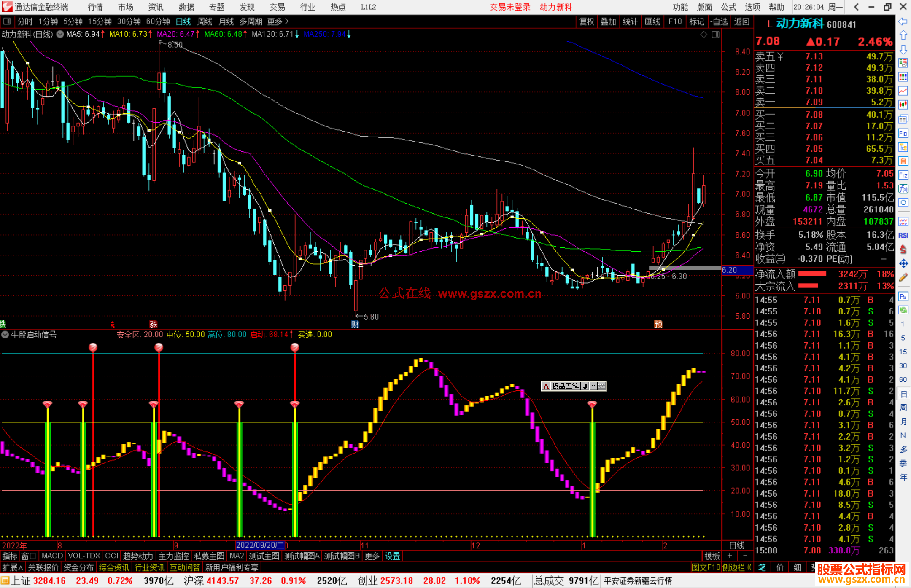This screenshot has height=588, width=911.
Task: Click the 设置 indicator settings link
Action: pyautogui.click(x=392, y=556)
